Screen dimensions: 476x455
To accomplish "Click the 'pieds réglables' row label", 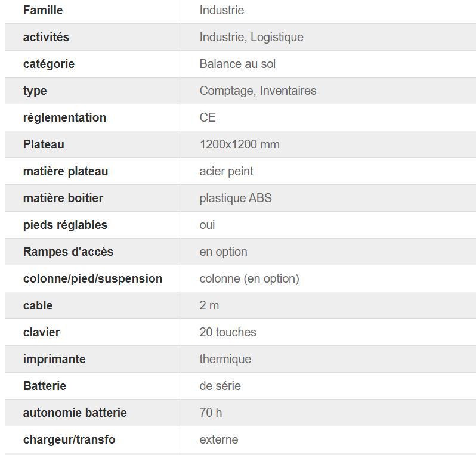I will 65,225.
